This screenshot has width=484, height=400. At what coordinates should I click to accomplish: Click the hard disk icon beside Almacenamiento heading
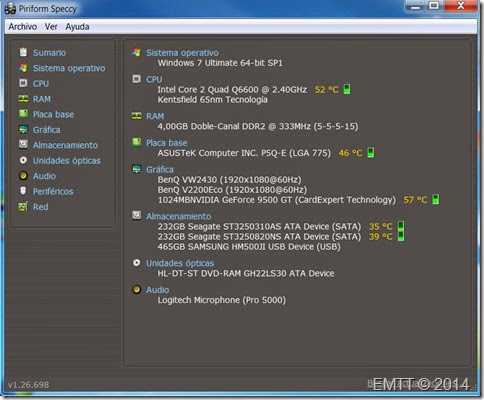[136, 215]
